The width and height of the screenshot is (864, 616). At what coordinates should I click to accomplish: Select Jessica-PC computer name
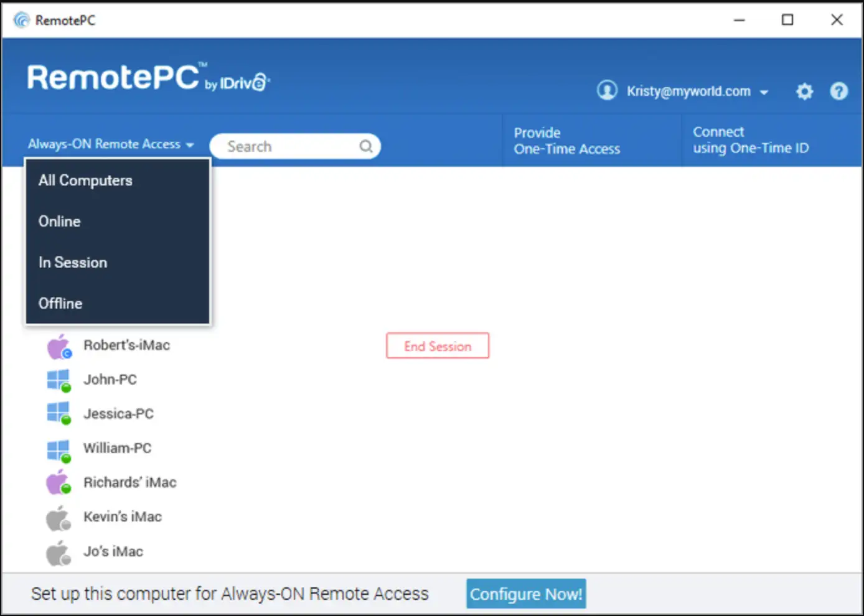[119, 414]
